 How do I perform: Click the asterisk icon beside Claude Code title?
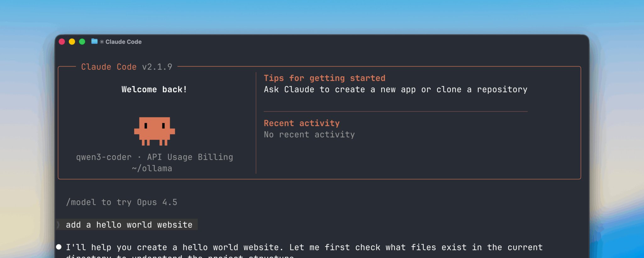pos(102,42)
